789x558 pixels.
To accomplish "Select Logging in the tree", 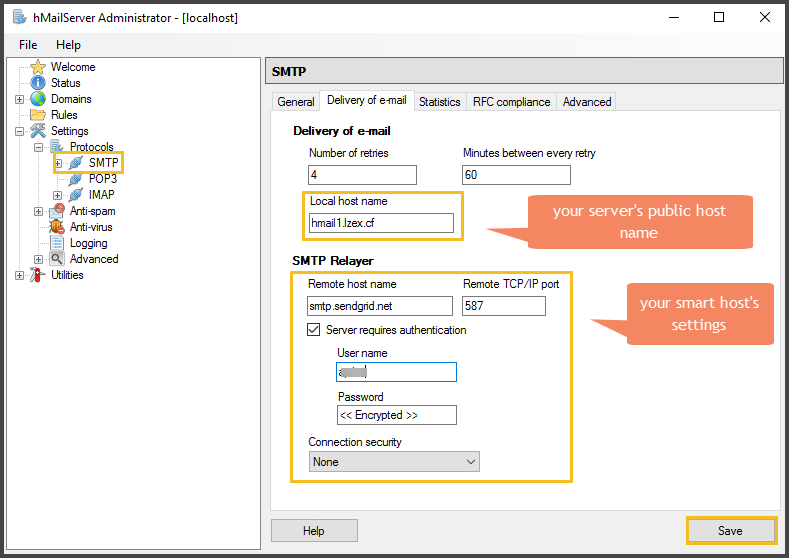I will 89,243.
